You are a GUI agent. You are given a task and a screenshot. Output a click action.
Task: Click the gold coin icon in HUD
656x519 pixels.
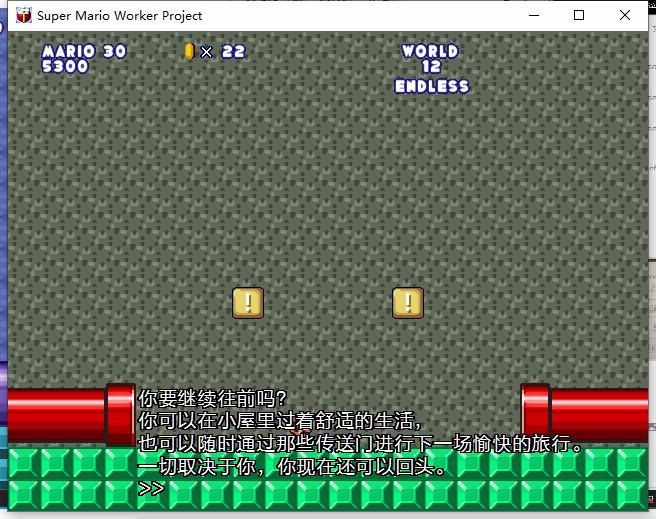click(190, 51)
